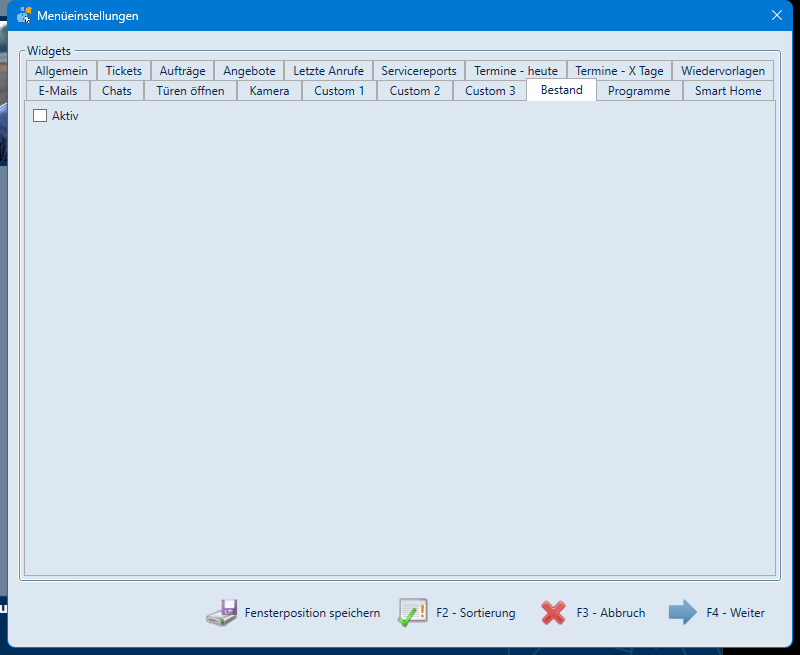Click the F2 - Sortierung button label
This screenshot has height=655, width=800.
coord(476,613)
